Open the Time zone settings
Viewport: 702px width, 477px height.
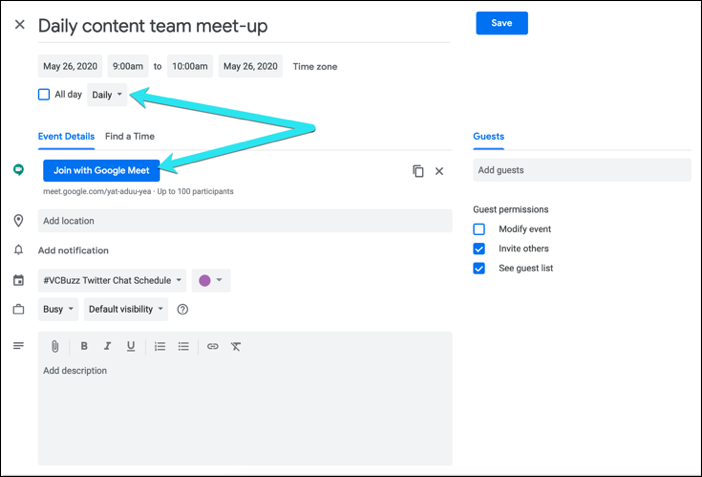point(315,67)
